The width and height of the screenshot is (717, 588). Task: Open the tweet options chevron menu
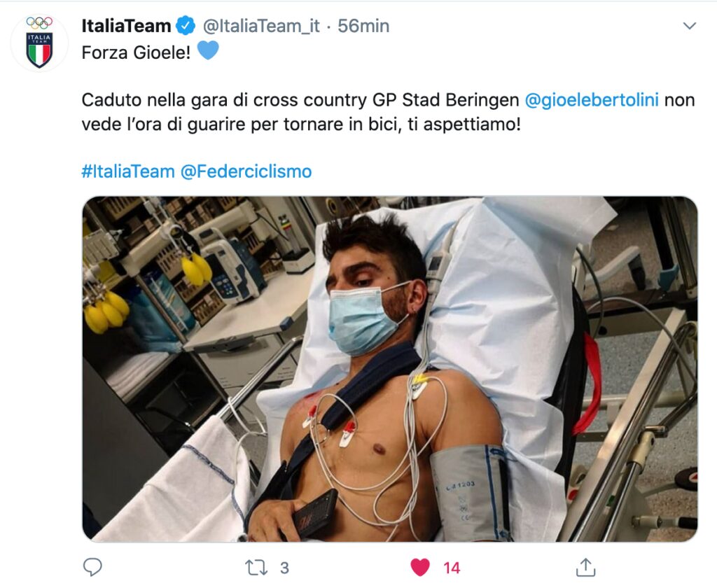[689, 26]
